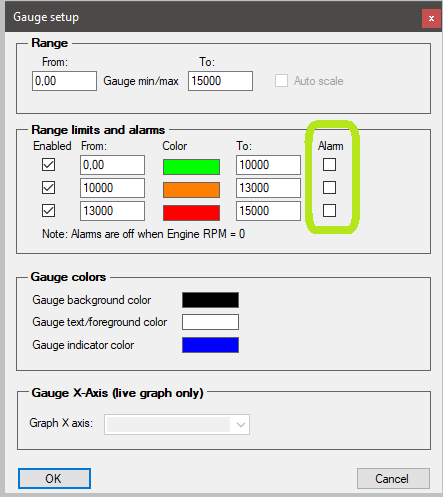Open the Graph X axis dropdown
Screen dimensions: 443x497
pos(177,424)
